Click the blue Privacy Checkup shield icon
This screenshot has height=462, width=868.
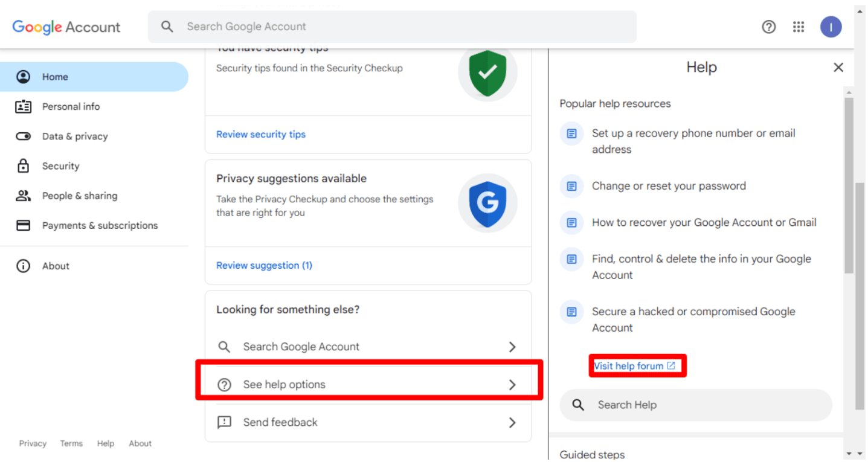pos(487,204)
